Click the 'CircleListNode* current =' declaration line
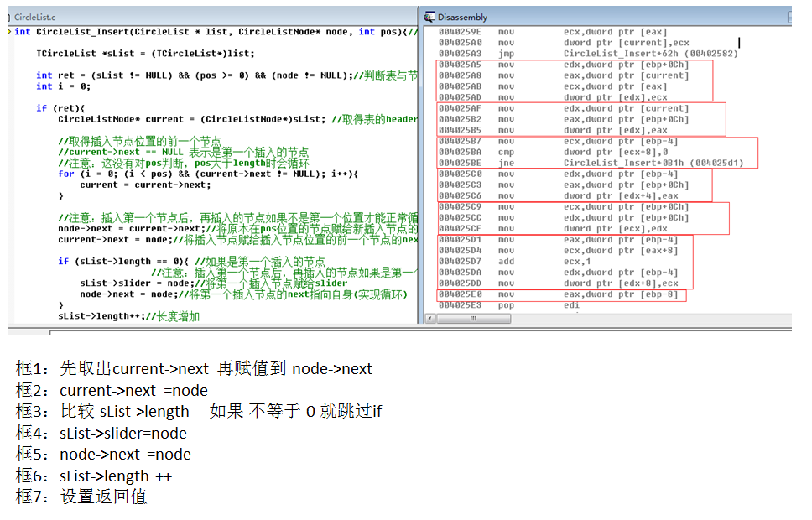 (237, 119)
